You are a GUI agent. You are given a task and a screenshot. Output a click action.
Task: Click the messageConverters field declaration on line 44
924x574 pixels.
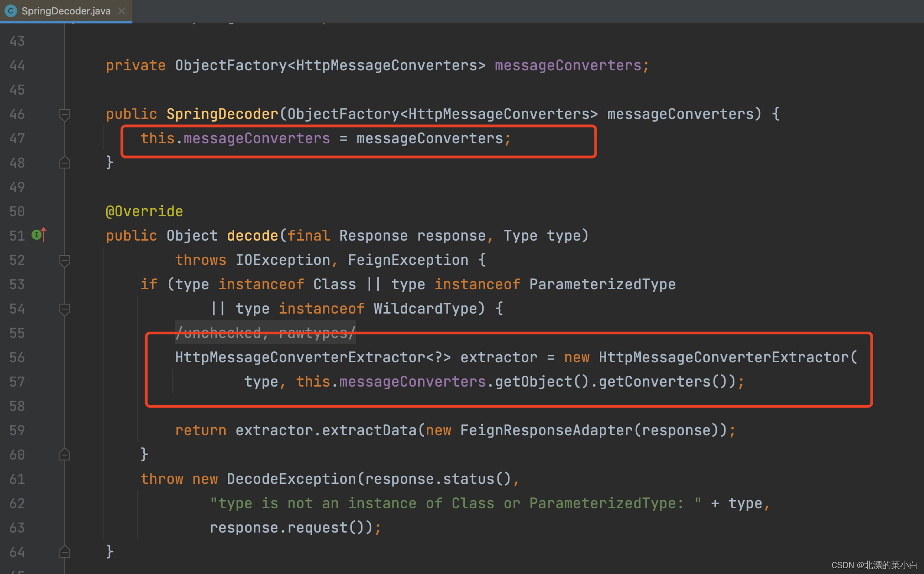[x=568, y=65]
